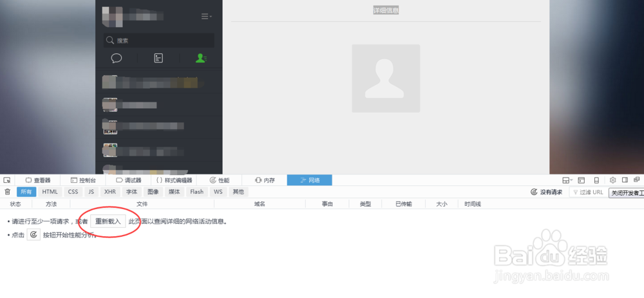Open the WeChat hamburger menu dropdown
Screen dimensions: 644x298
tap(206, 17)
